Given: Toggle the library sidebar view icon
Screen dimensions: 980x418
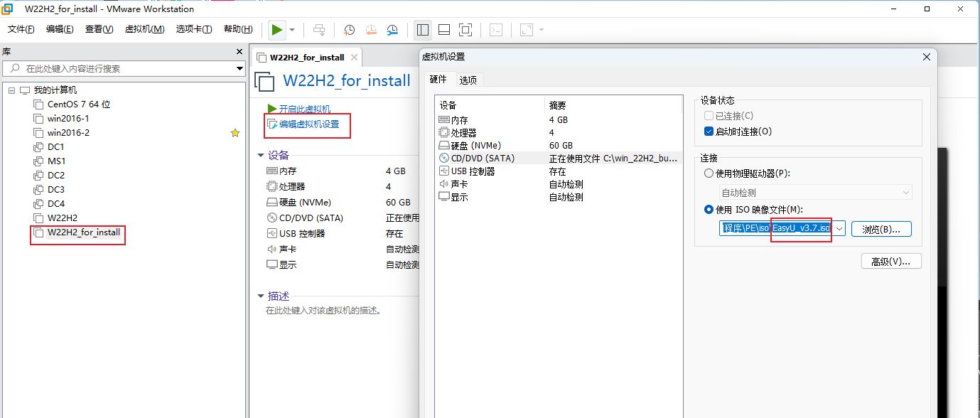Looking at the screenshot, I should pyautogui.click(x=423, y=30).
